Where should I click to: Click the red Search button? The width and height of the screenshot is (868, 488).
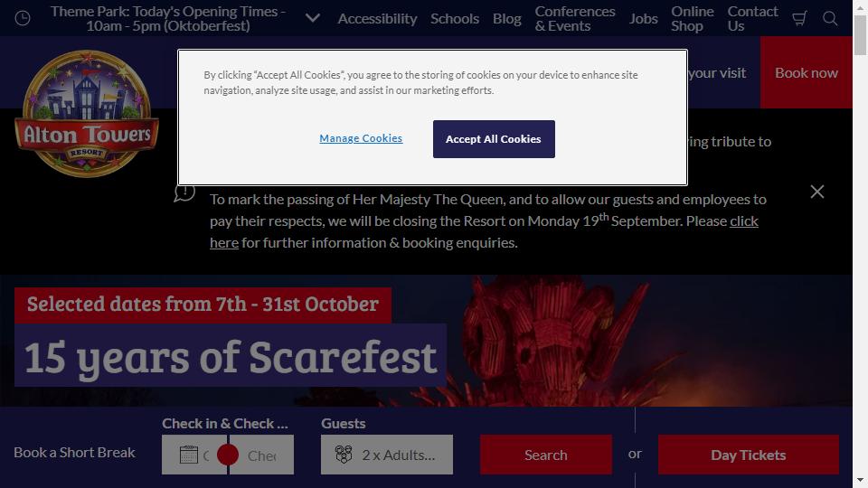[x=546, y=455]
